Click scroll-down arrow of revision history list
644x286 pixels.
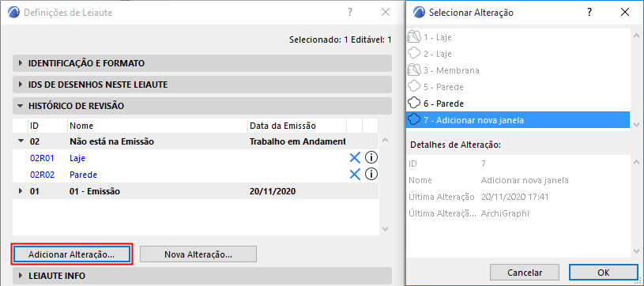[386, 228]
